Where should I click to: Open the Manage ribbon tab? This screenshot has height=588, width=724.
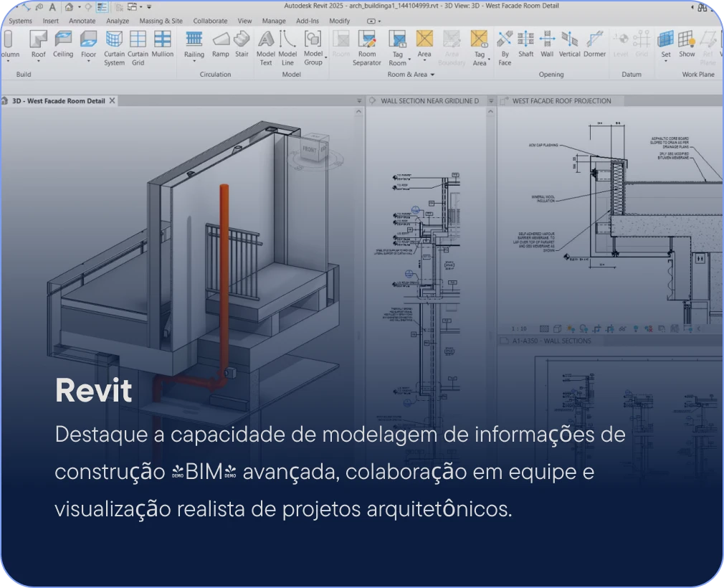[x=274, y=21]
